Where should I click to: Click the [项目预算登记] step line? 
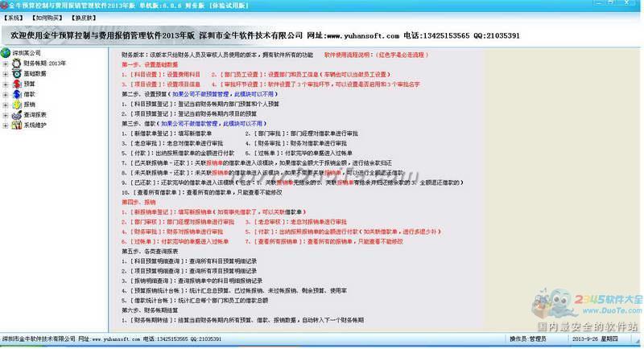pyautogui.click(x=189, y=114)
